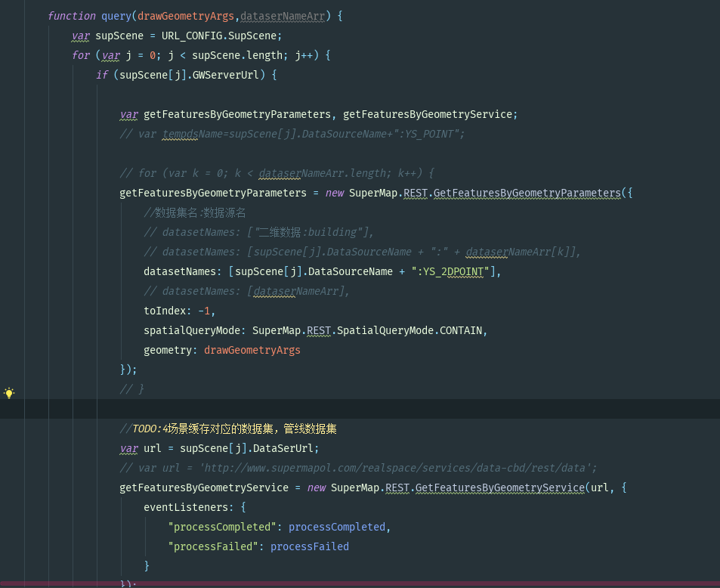This screenshot has height=588, width=720.
Task: Click the drawGeometryArgs parameter in function signature
Action: point(186,16)
